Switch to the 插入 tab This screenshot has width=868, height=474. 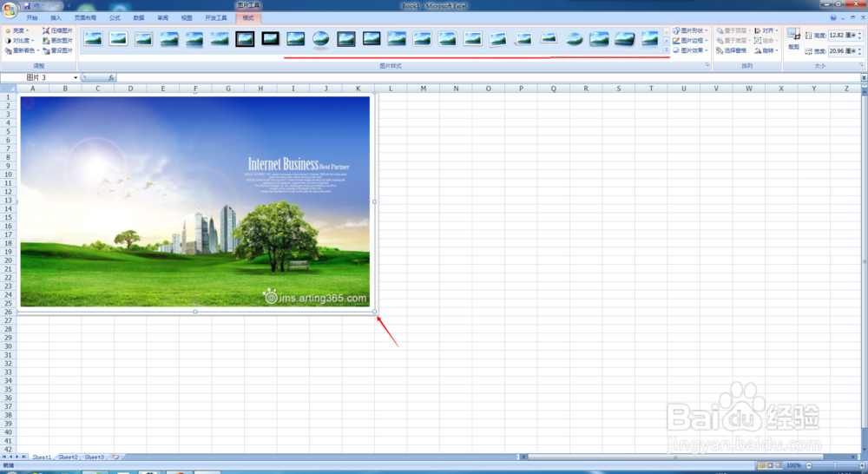(56, 17)
